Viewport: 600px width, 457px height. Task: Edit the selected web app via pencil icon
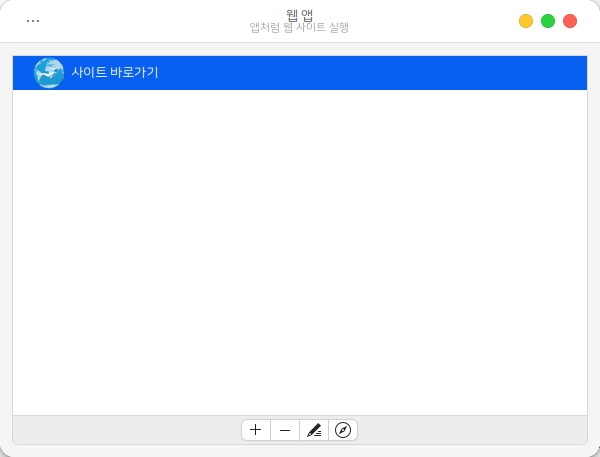314,430
